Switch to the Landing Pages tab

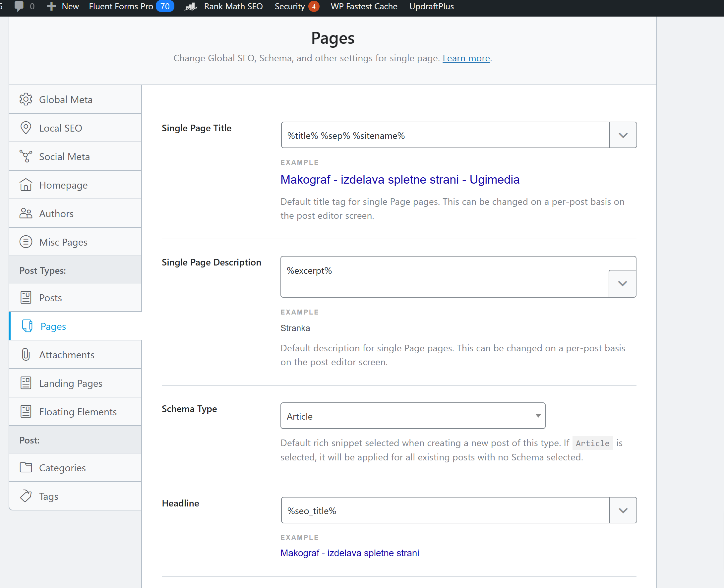click(71, 383)
